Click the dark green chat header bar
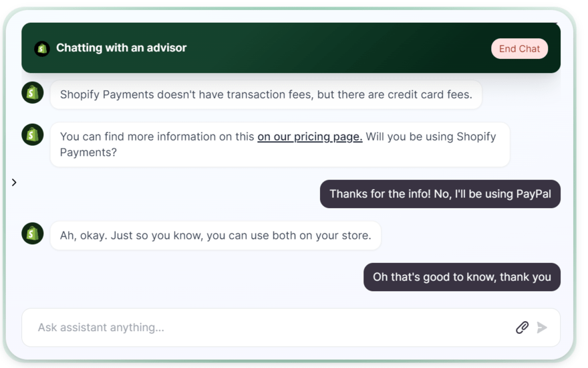This screenshot has width=588, height=368. [x=291, y=48]
